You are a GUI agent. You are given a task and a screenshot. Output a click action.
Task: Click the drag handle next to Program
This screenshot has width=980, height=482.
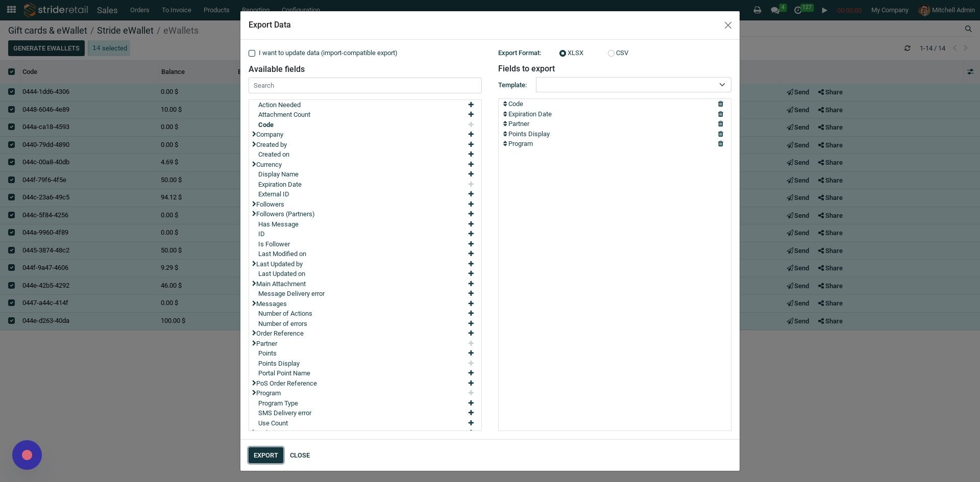[x=505, y=144]
